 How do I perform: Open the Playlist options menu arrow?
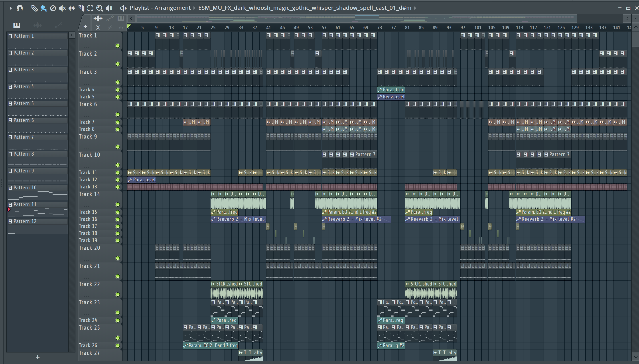pyautogui.click(x=10, y=8)
